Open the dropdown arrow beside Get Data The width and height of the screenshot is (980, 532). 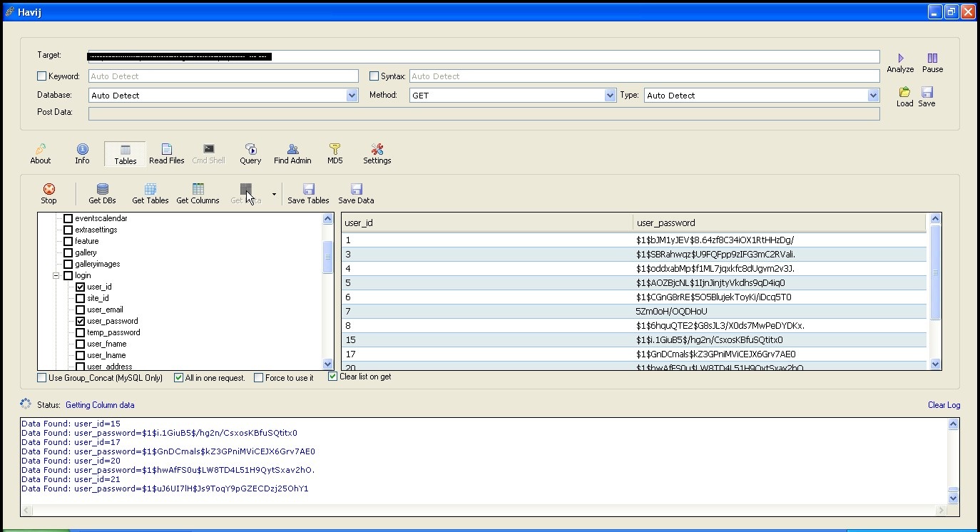[x=274, y=194]
